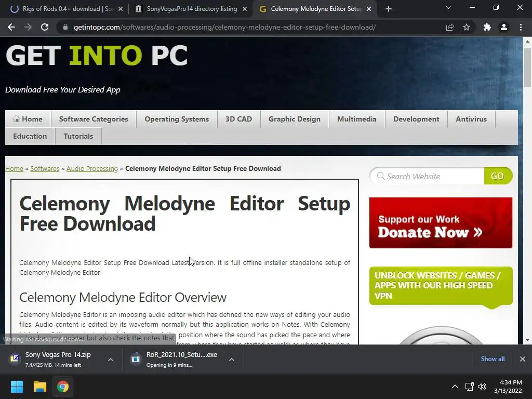Expand options for RoR_2021.10 setup download
This screenshot has height=399, width=532.
232,360
